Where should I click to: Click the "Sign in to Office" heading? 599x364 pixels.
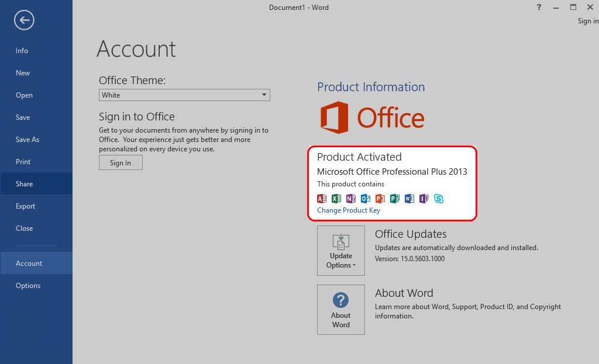137,117
